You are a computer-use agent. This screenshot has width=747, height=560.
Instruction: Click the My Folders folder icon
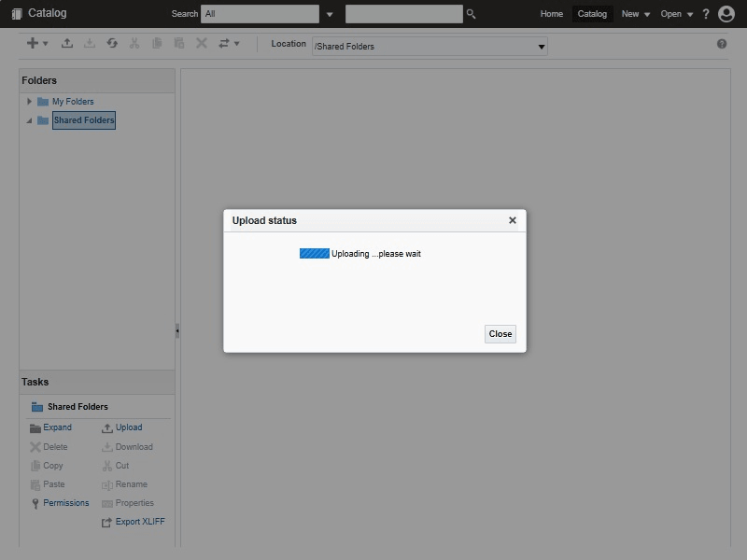click(x=43, y=102)
